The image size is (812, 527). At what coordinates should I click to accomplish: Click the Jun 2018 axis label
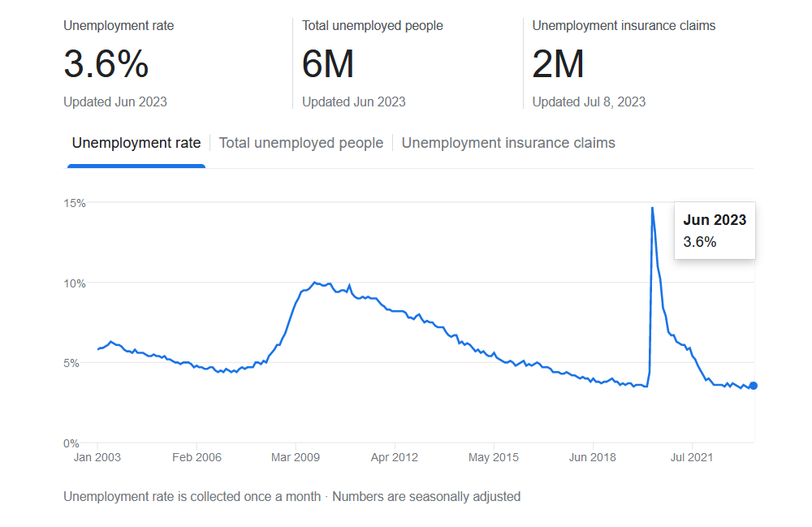click(593, 457)
